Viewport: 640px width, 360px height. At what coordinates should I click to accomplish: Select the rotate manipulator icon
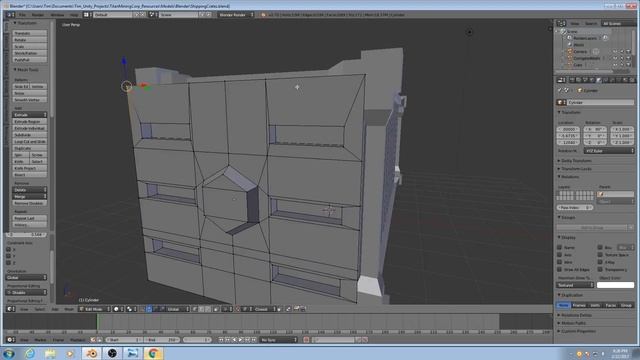pos(156,309)
